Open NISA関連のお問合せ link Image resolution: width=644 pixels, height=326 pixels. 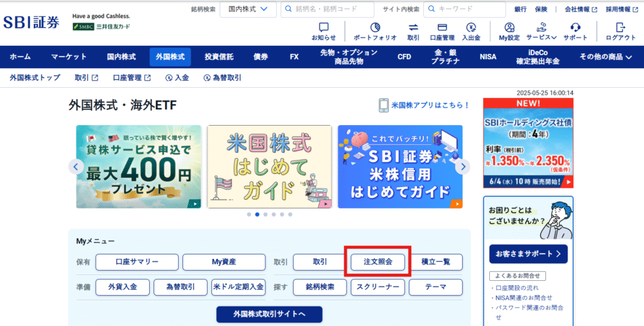tap(524, 298)
